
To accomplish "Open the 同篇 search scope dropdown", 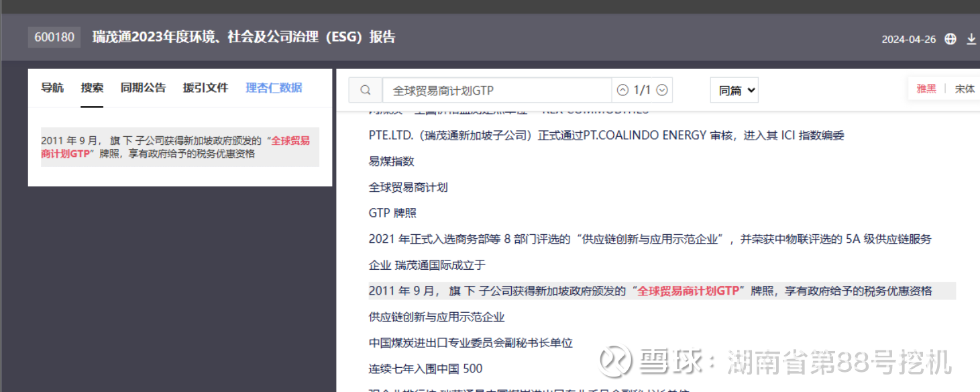I will (x=734, y=90).
